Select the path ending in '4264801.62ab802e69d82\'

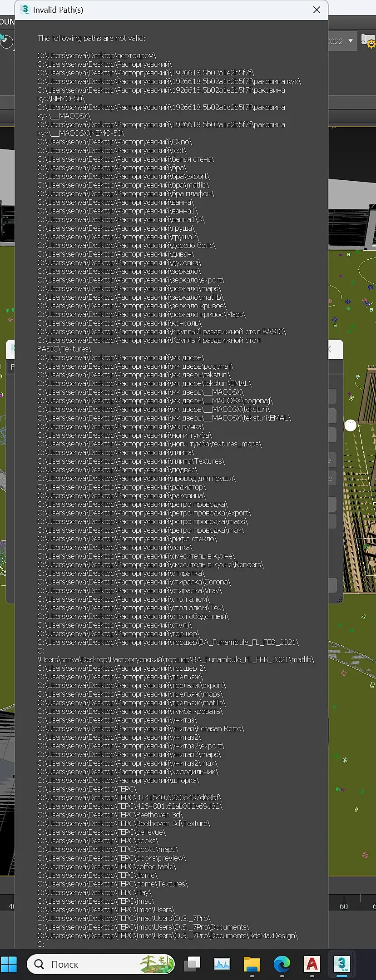(130, 806)
